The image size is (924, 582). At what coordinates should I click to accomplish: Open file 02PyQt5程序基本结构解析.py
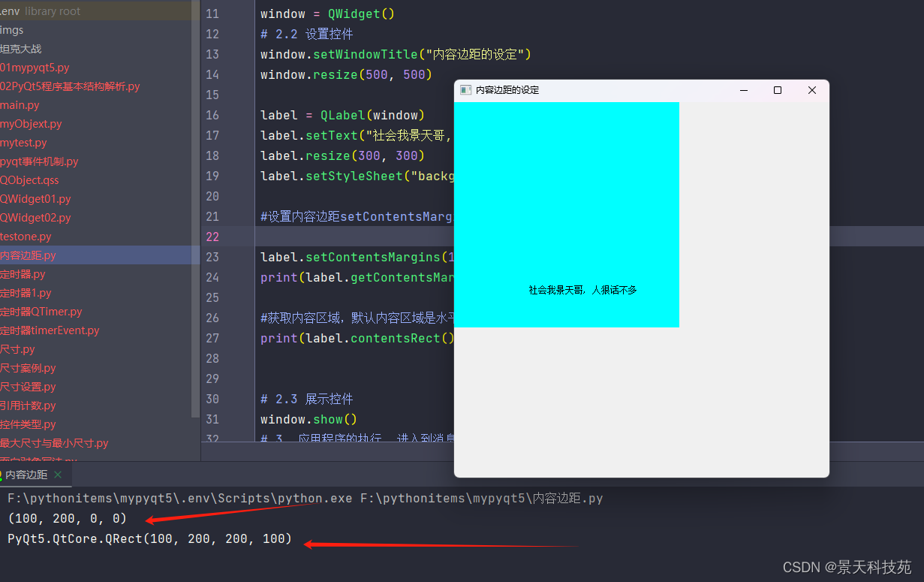click(x=70, y=86)
